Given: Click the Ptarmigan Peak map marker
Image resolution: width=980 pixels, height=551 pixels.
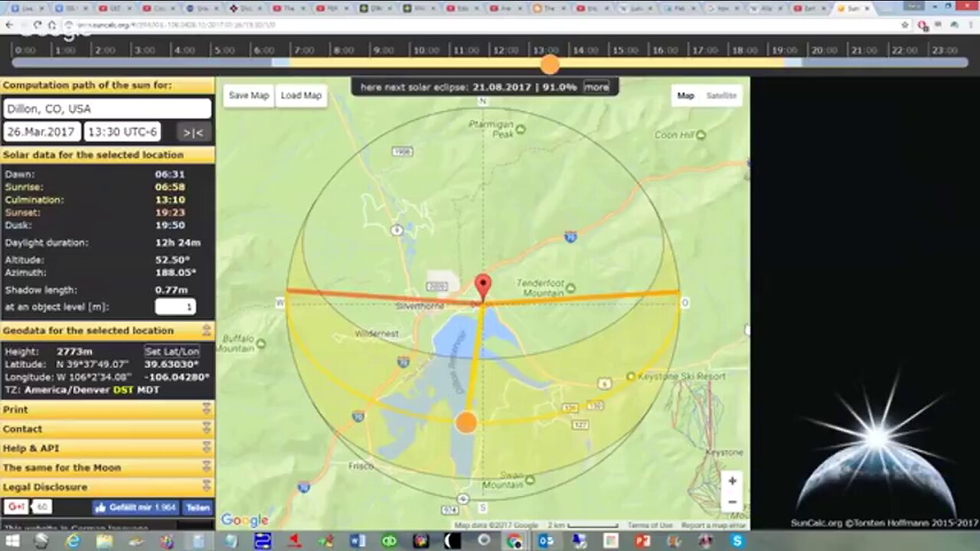Looking at the screenshot, I should [x=521, y=129].
